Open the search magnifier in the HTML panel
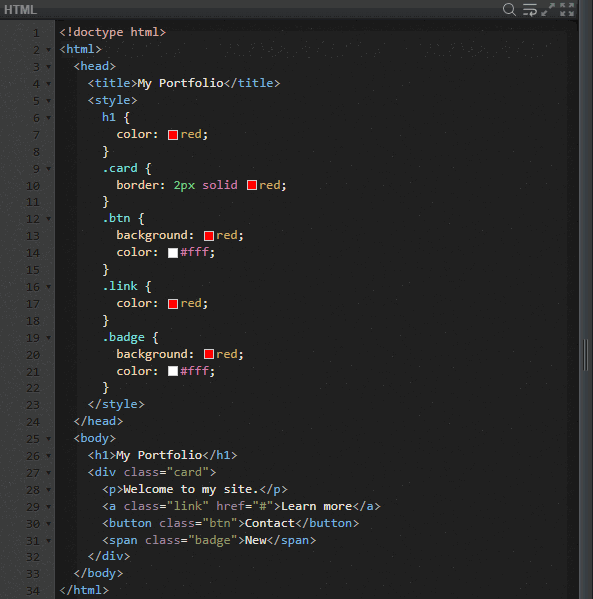593x599 pixels. (x=509, y=9)
